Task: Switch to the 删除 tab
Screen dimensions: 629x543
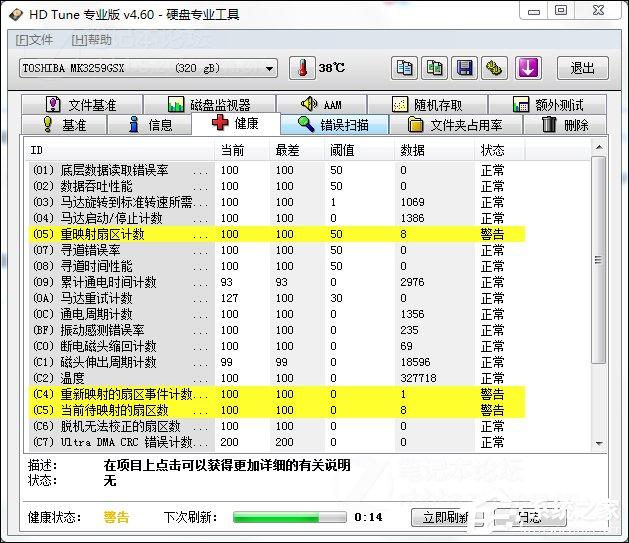Action: [x=565, y=125]
